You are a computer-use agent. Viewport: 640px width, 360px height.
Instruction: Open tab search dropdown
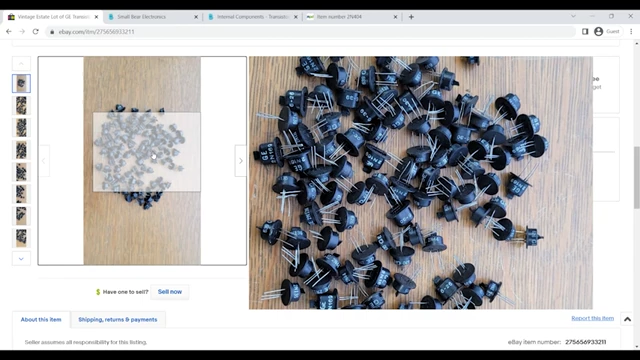coord(573,16)
